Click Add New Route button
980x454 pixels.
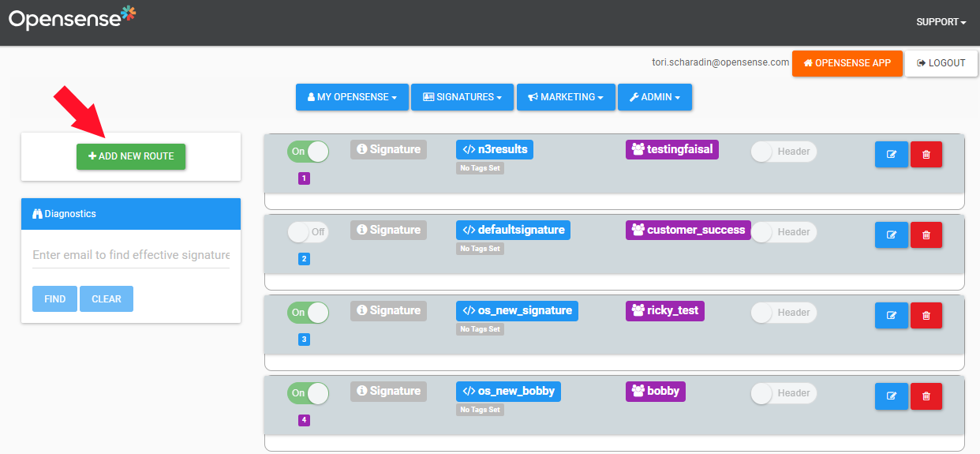point(131,156)
